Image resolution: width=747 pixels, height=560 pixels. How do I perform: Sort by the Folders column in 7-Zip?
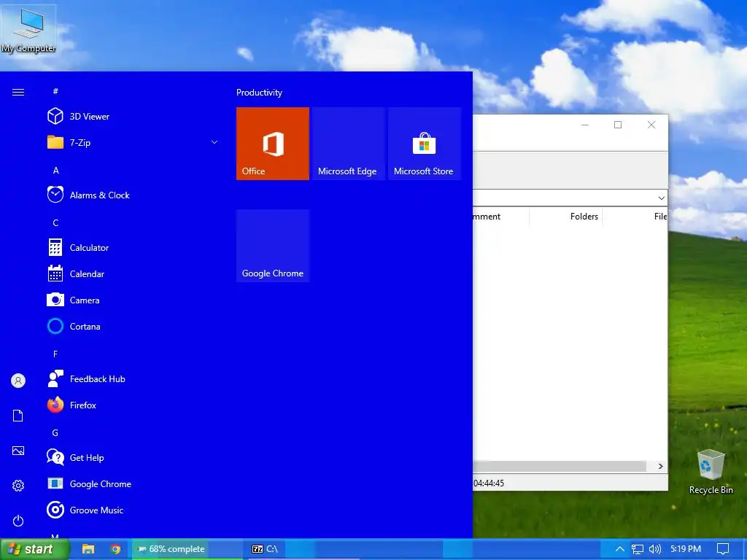(584, 216)
